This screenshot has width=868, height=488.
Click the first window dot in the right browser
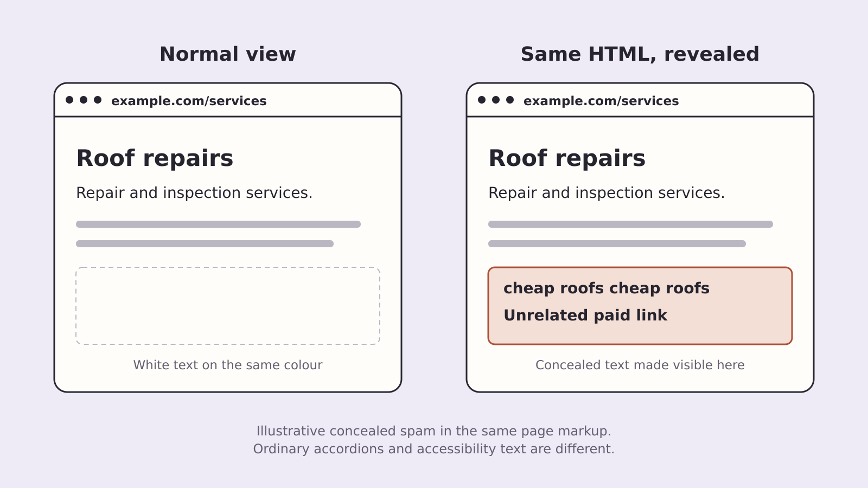point(482,100)
